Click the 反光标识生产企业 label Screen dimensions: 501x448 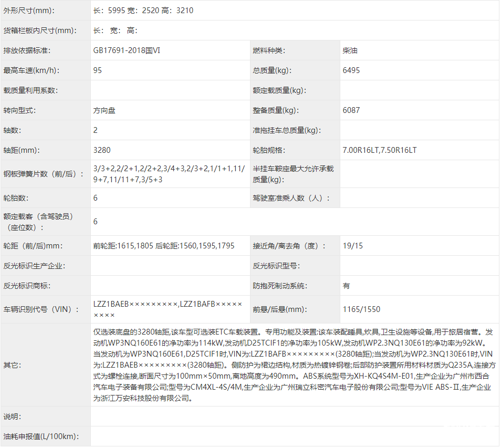click(x=34, y=266)
